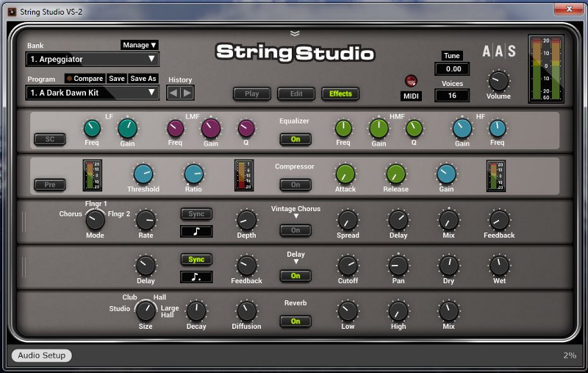Go to next history state arrow

(x=187, y=93)
